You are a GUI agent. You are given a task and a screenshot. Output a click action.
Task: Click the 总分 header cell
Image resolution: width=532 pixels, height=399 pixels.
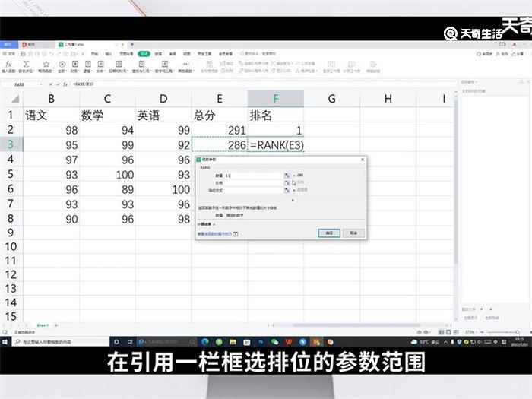tap(220, 116)
